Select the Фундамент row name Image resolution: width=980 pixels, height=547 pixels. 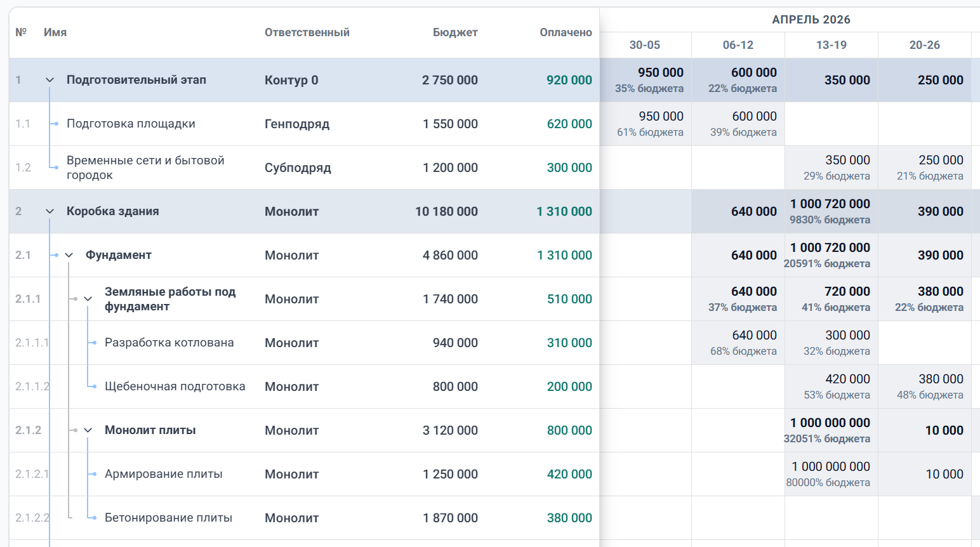click(119, 255)
